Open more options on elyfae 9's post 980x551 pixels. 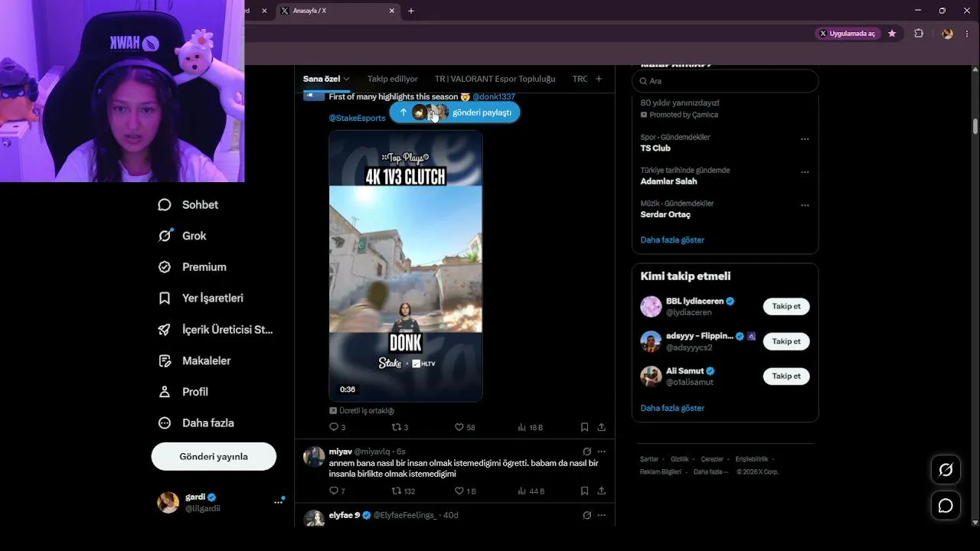602,515
